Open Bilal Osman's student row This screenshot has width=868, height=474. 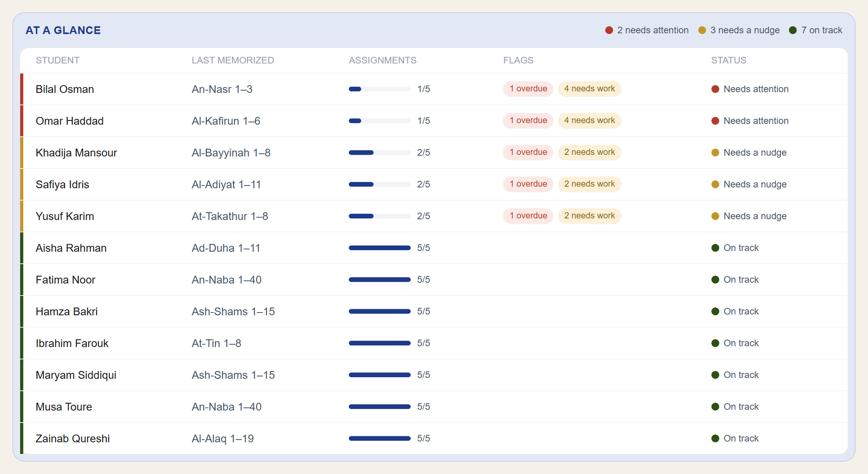[x=434, y=89]
